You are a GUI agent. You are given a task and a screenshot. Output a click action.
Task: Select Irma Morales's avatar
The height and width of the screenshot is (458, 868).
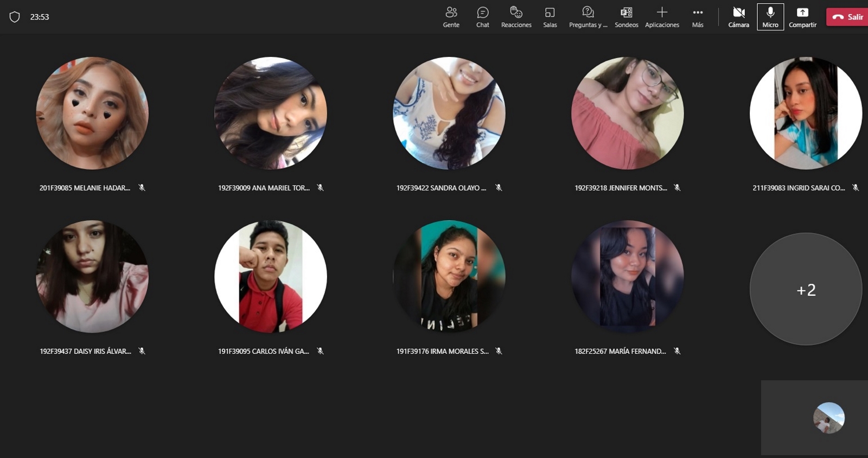click(x=449, y=277)
